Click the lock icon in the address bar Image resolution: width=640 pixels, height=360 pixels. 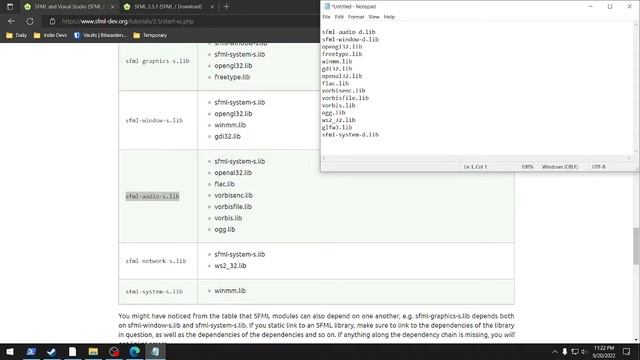(x=52, y=21)
